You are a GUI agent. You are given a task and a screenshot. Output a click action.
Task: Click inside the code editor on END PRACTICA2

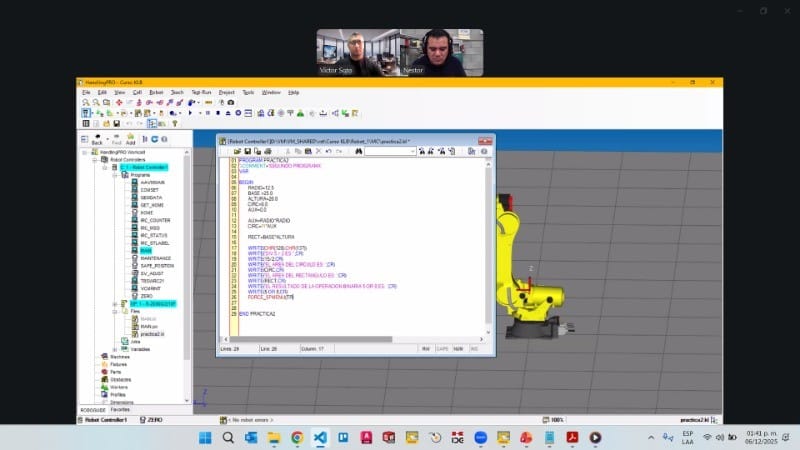(257, 314)
